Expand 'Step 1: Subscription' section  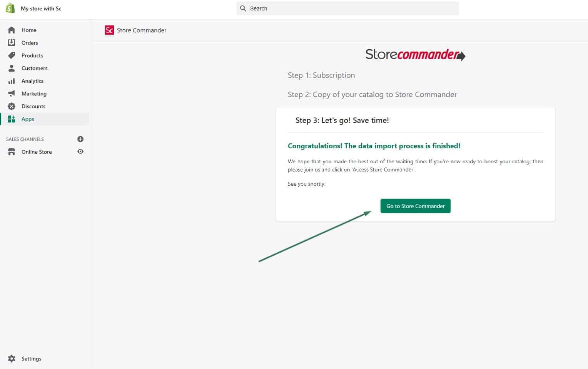click(321, 75)
